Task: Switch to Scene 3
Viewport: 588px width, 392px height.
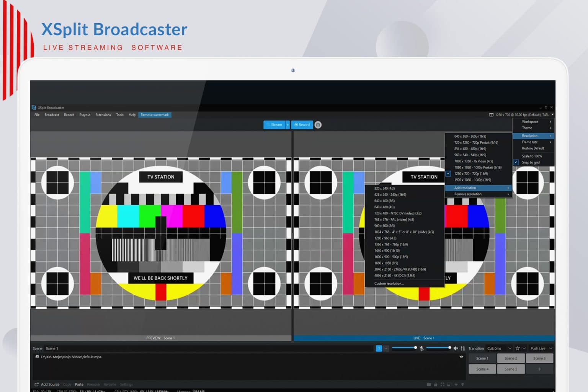Action: (539, 358)
